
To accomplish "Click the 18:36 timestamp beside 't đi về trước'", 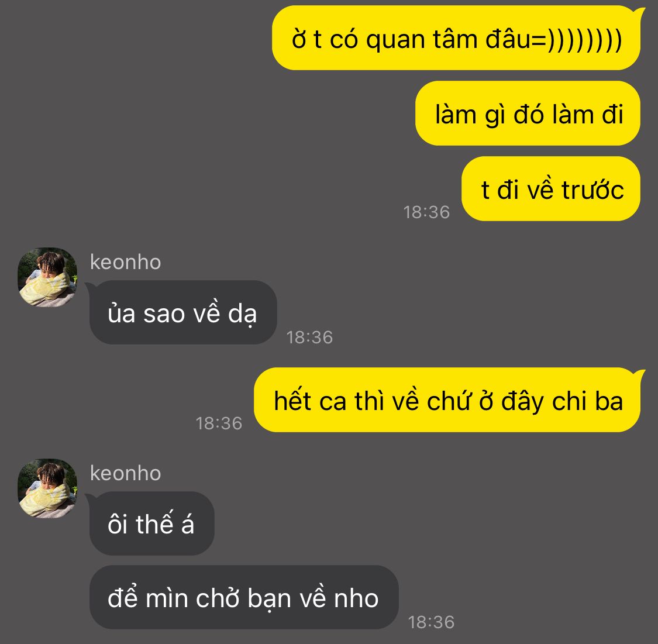I will coord(426,212).
